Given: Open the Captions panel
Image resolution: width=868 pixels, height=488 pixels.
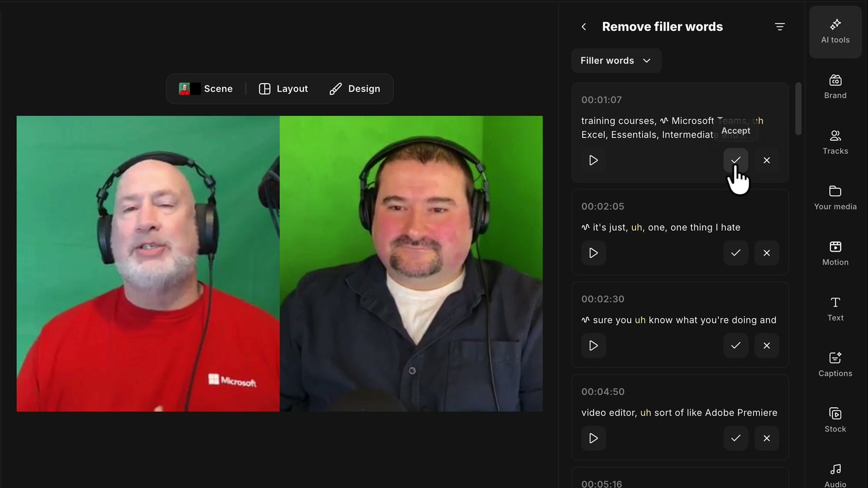Looking at the screenshot, I should [x=835, y=365].
